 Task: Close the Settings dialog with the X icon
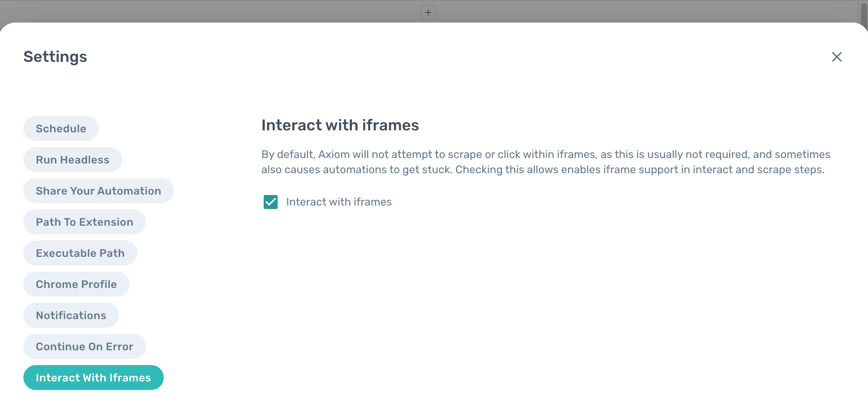836,57
